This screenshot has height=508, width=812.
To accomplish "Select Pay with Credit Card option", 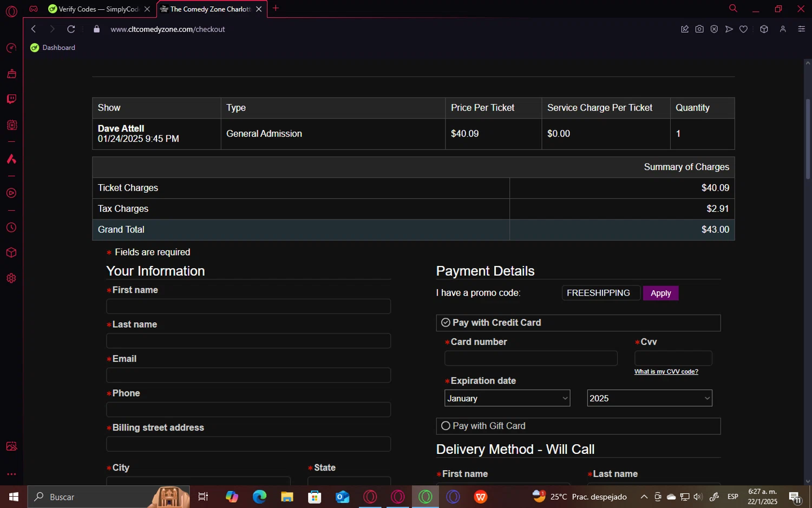I will pyautogui.click(x=578, y=323).
